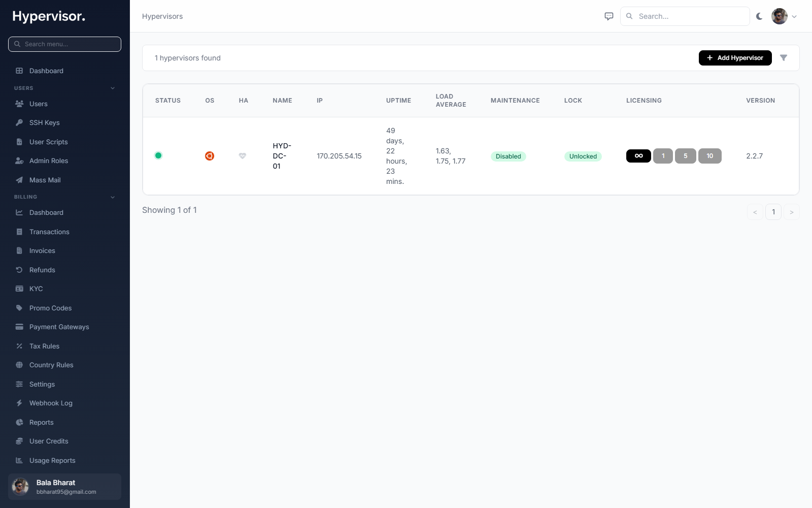Click the Ubuntu OS icon for HYD-DC-01
812x508 pixels.
pos(209,156)
